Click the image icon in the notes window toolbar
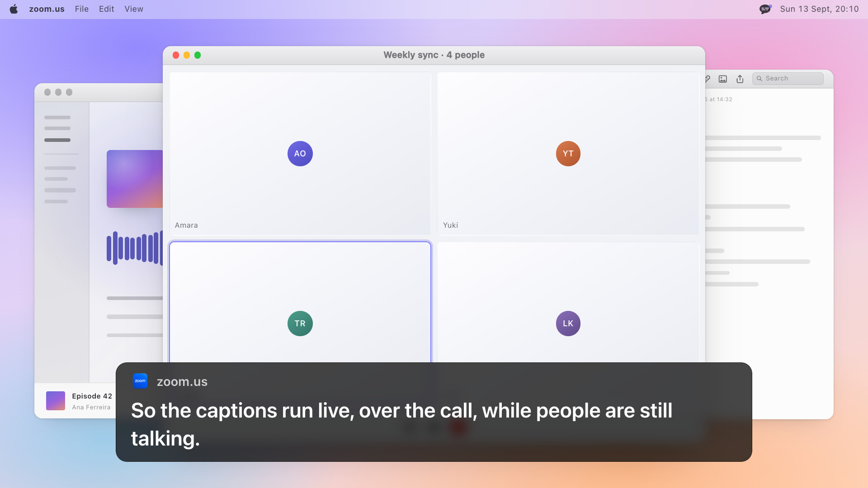The height and width of the screenshot is (488, 868). (x=723, y=79)
